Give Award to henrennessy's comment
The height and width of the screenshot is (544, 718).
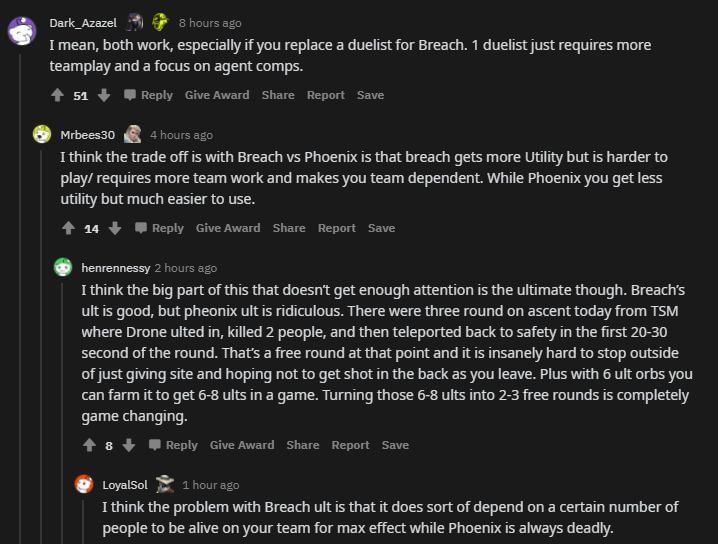(x=241, y=445)
